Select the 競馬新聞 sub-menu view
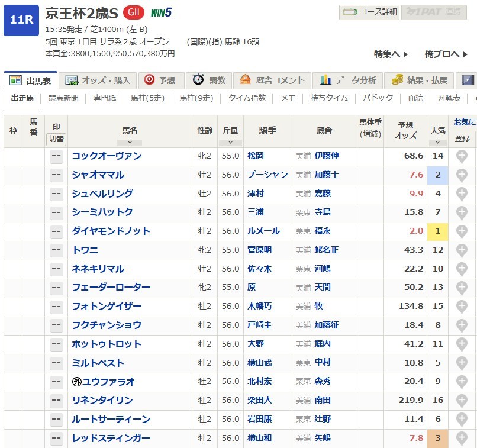 click(63, 98)
